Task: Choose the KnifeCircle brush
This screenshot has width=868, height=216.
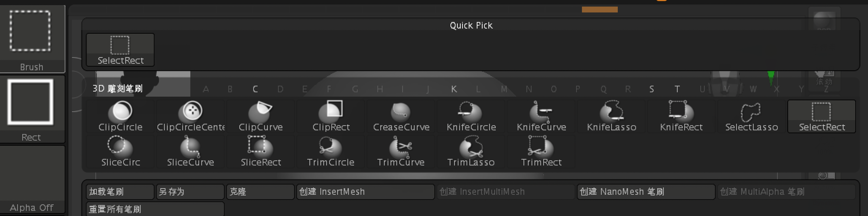Action: (471, 116)
